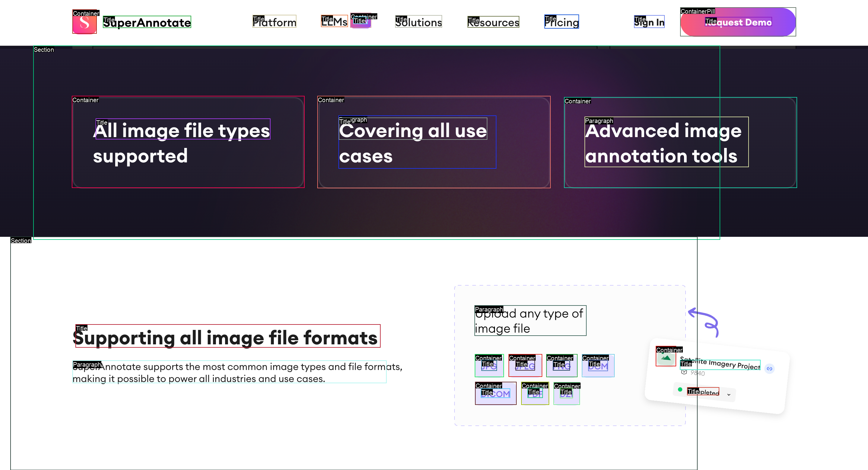The image size is (868, 470).
Task: Click the cube icon next to 9840
Action: tap(684, 372)
